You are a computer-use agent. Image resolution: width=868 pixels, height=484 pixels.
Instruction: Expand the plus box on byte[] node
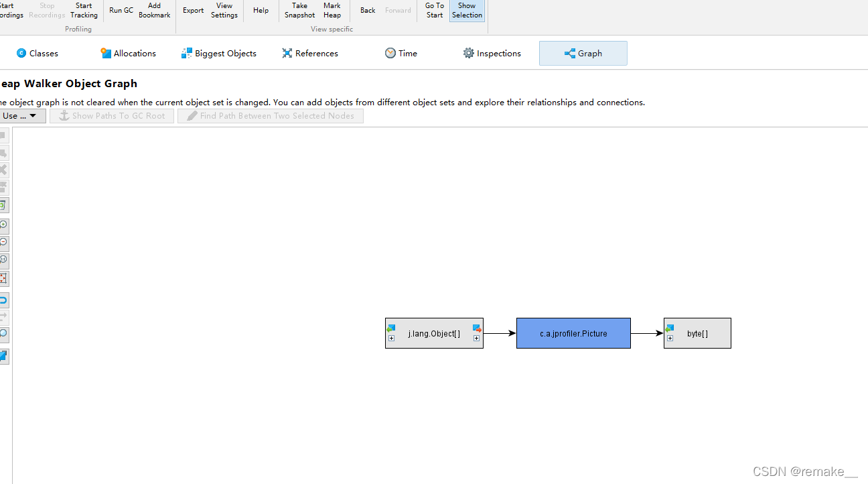(x=670, y=339)
